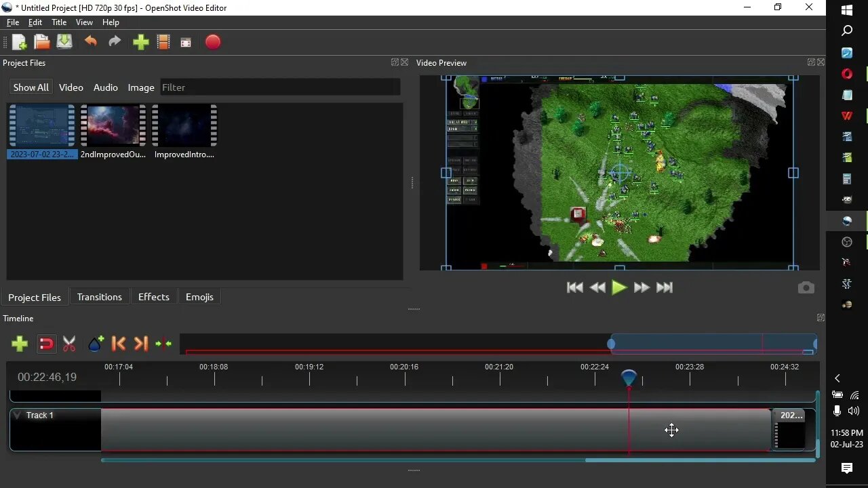Screen dimensions: 868x488
Task: Play the video preview
Action: pos(619,287)
